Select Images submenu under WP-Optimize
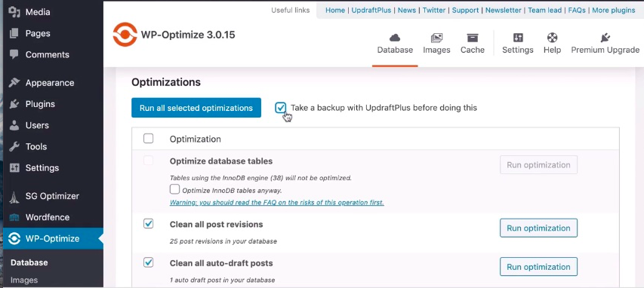This screenshot has width=644, height=288. click(x=24, y=280)
